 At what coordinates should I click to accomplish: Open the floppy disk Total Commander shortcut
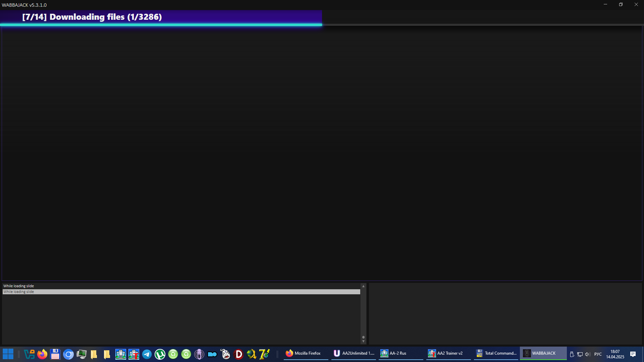(x=55, y=354)
